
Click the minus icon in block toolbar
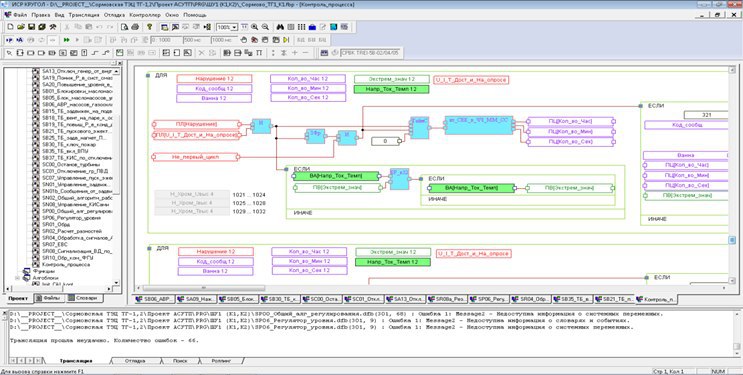pos(305,53)
